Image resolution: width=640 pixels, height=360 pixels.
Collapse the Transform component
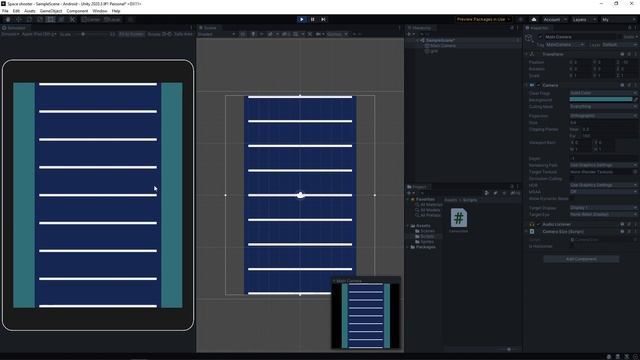point(527,54)
